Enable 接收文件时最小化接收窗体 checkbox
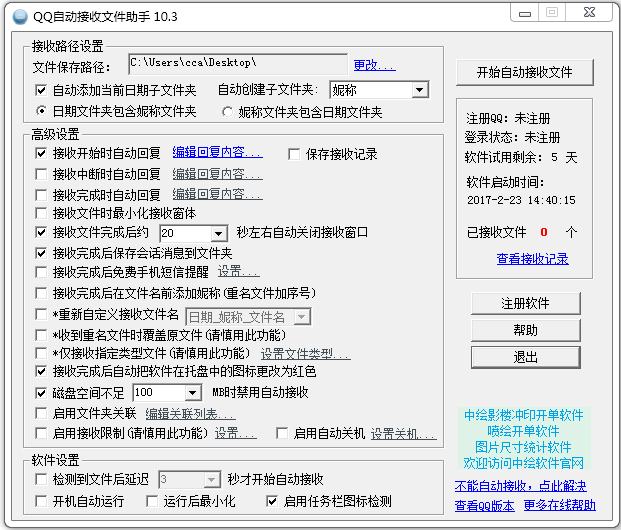The height and width of the screenshot is (530, 621). (x=41, y=213)
